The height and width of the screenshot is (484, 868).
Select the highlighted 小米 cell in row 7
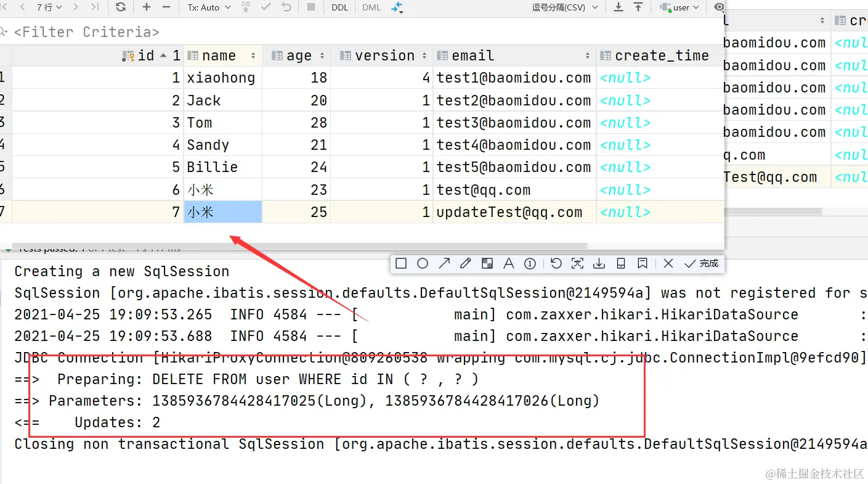223,212
